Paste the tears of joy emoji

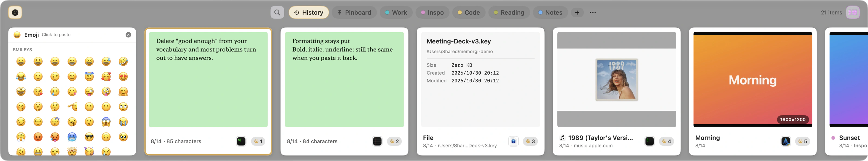click(x=21, y=77)
